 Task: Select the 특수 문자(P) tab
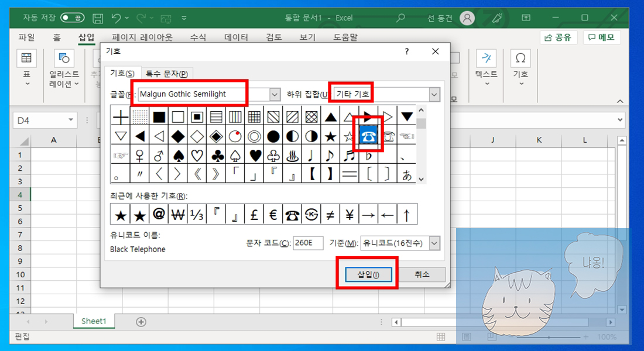(167, 74)
